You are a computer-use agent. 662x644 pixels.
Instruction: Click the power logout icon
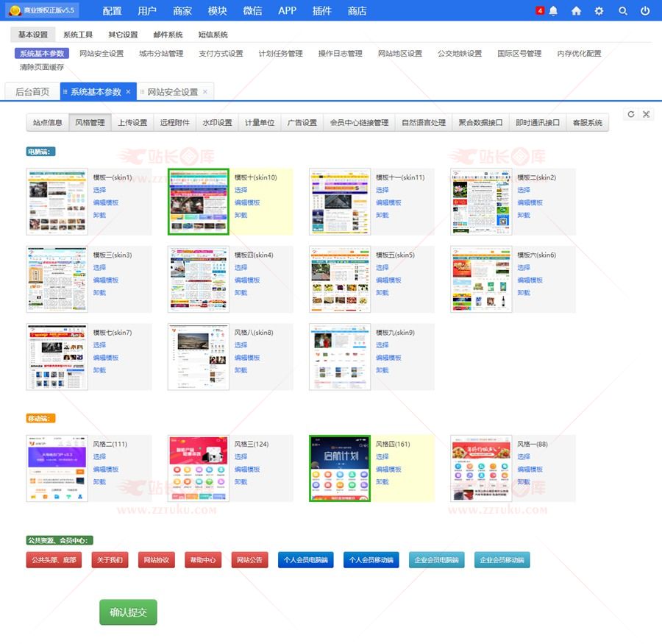coord(645,11)
